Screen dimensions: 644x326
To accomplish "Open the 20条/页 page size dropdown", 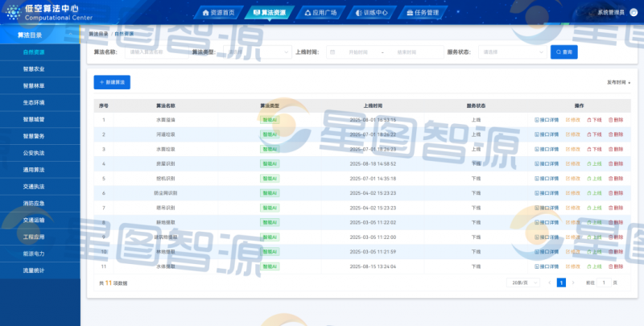I will (x=522, y=283).
